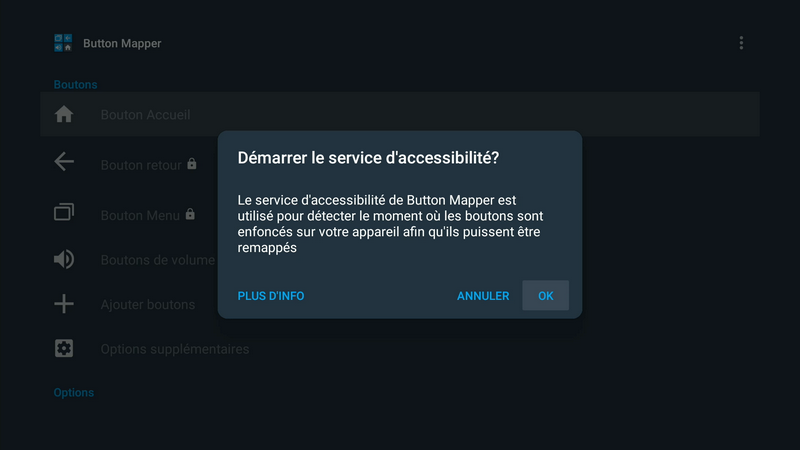Click the Bouton Menu squares icon
The image size is (800, 450).
click(x=64, y=212)
